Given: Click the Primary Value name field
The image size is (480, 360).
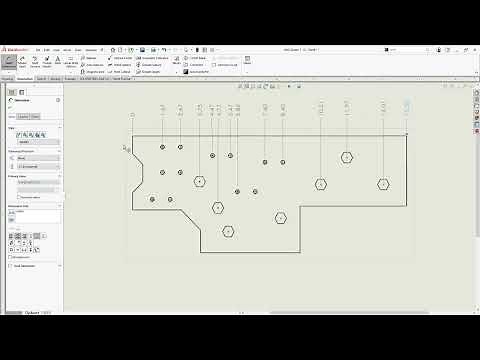Looking at the screenshot, I should point(38,182).
